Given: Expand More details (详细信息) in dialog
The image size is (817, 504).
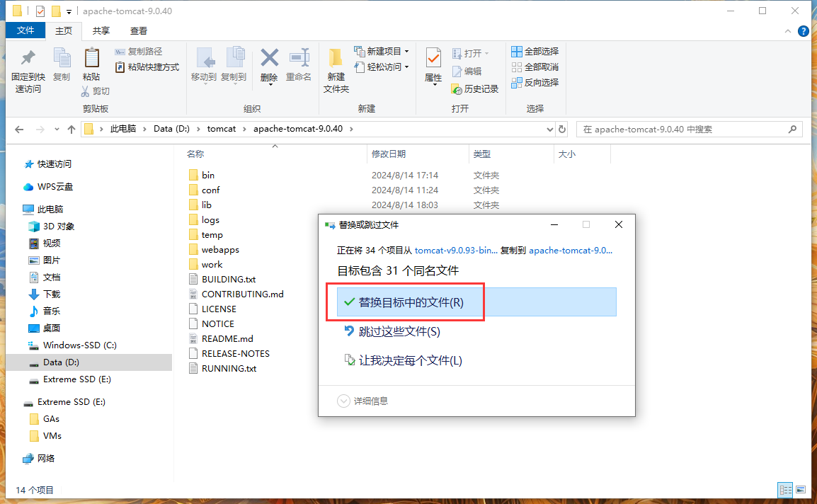Looking at the screenshot, I should pyautogui.click(x=362, y=401).
